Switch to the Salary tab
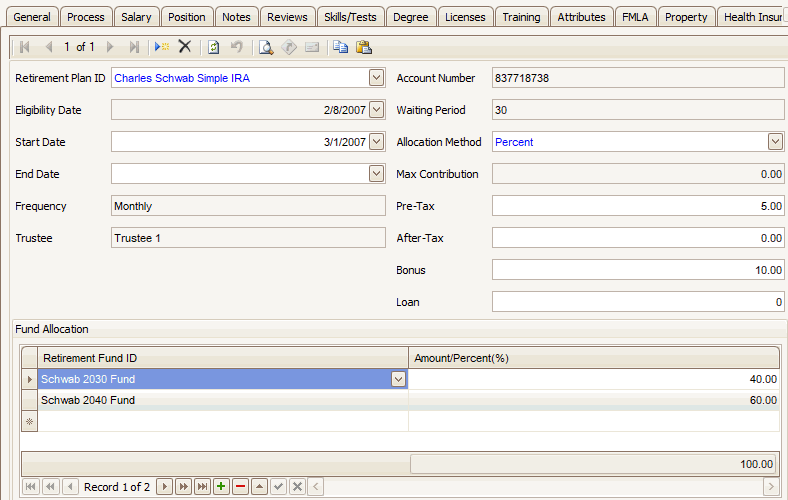 [x=136, y=17]
